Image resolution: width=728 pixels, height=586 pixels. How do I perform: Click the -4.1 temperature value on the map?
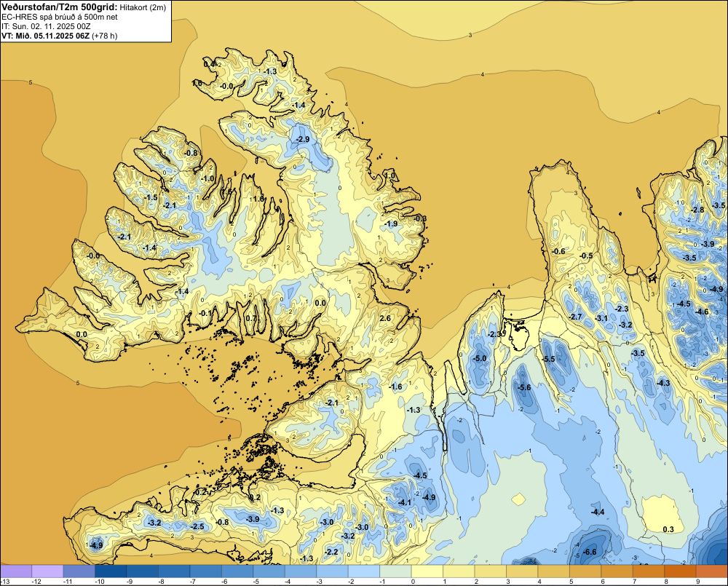tap(405, 502)
